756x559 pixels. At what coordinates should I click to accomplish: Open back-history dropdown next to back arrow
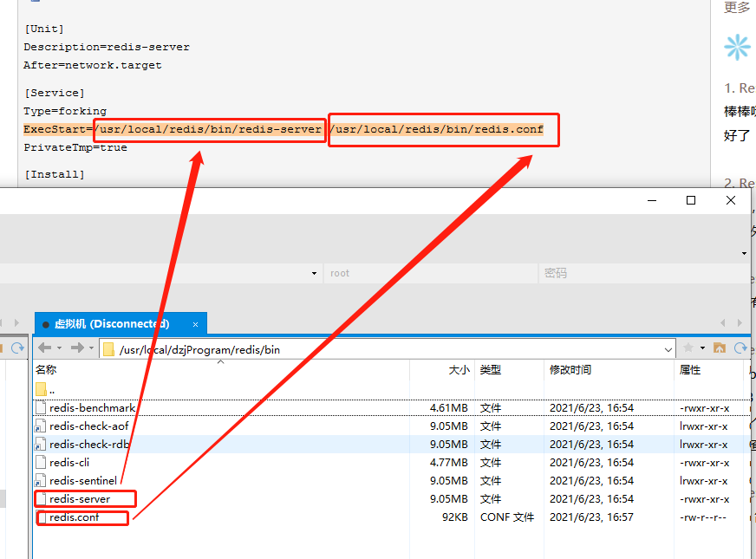[59, 348]
